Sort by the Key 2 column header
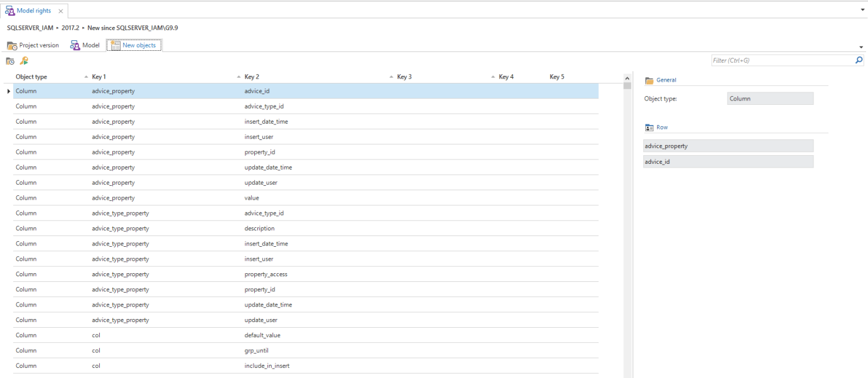 point(252,77)
